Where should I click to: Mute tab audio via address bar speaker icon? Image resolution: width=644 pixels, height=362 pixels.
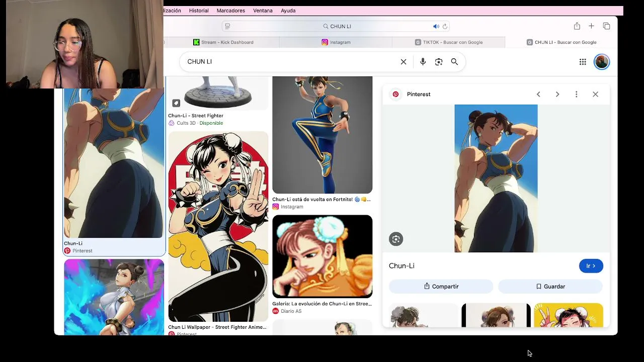pos(436,26)
